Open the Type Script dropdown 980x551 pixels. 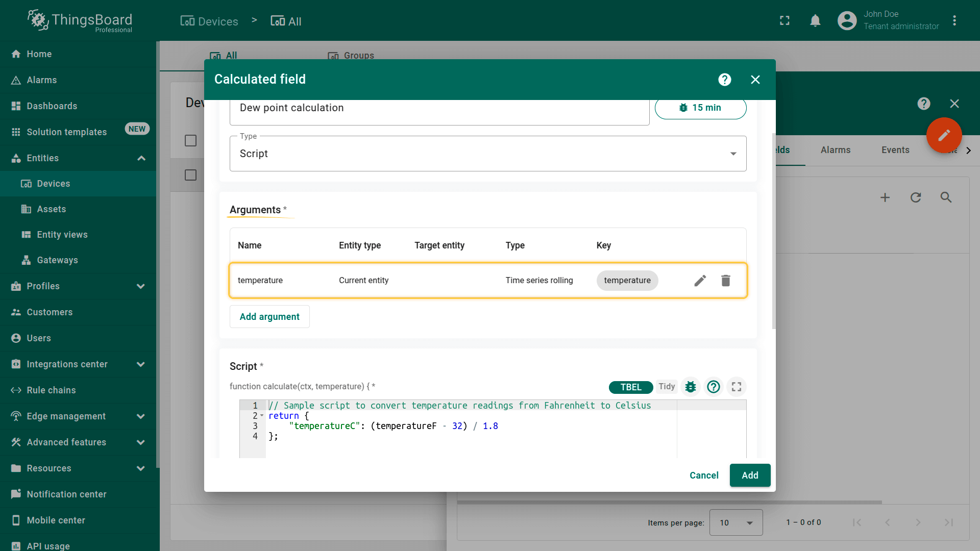click(487, 154)
